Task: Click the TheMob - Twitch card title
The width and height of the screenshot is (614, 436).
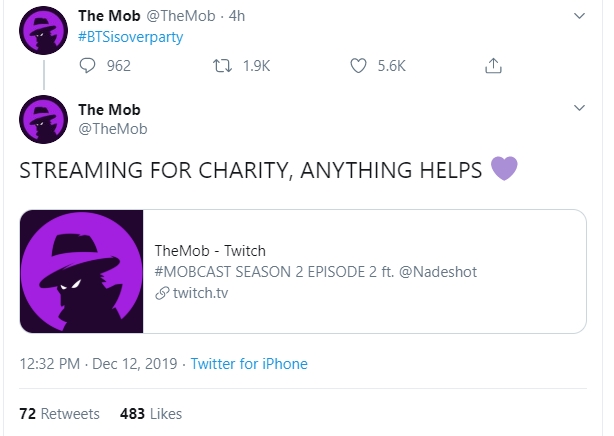Action: point(210,250)
